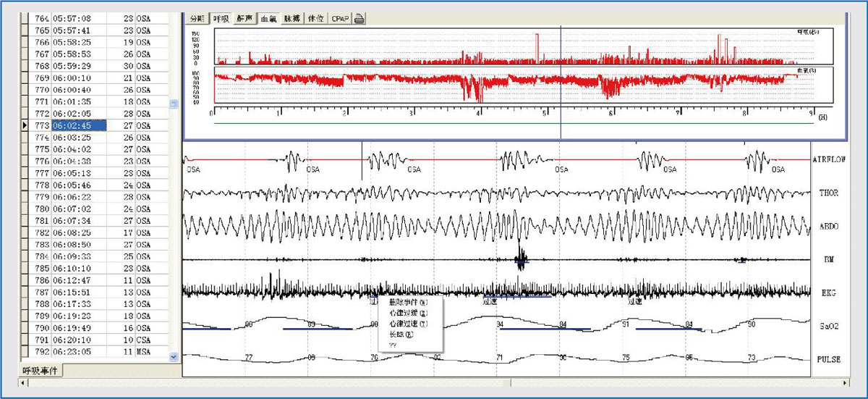Image resolution: width=868 pixels, height=399 pixels.
Task: Select event row 782 at 06:08:25
Action: click(x=94, y=232)
